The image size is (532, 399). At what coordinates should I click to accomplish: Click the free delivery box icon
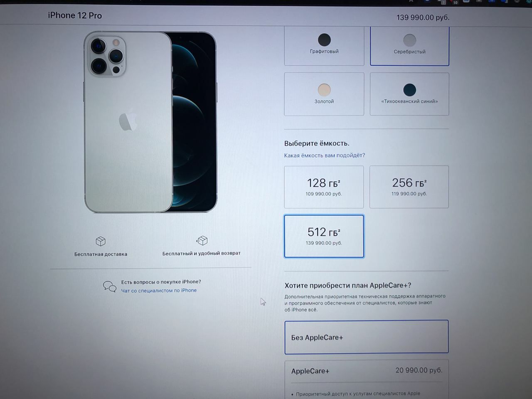point(101,241)
